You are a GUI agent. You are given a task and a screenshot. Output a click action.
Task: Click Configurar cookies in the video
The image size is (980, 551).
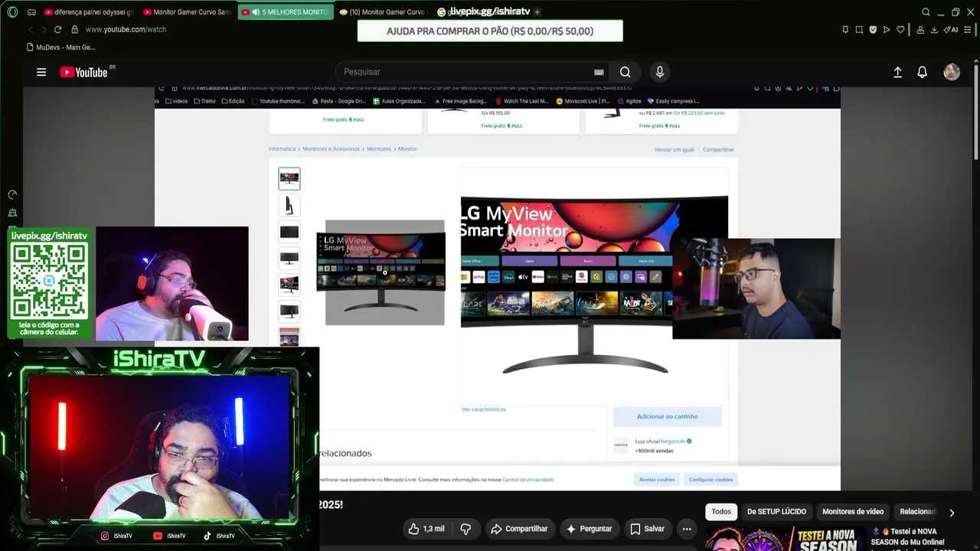coord(710,479)
